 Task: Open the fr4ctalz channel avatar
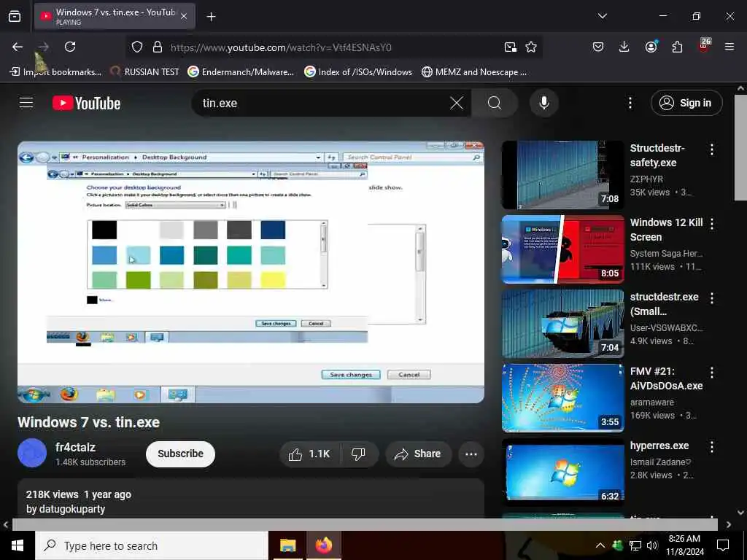pyautogui.click(x=32, y=453)
